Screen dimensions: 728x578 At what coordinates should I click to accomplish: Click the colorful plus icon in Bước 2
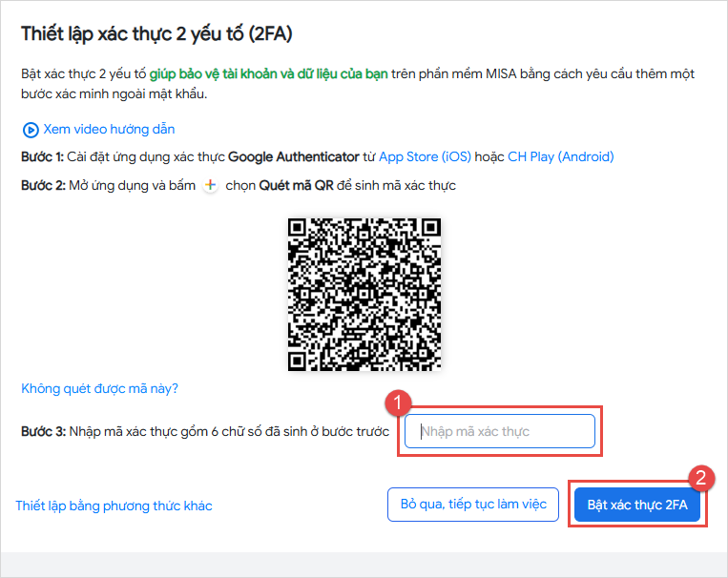(x=212, y=185)
